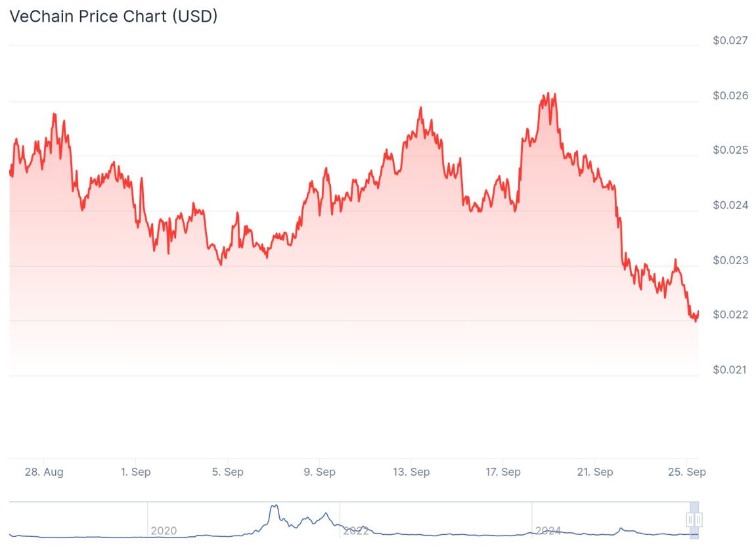
Task: Pick the 5. Sep date label
Action: (x=228, y=472)
